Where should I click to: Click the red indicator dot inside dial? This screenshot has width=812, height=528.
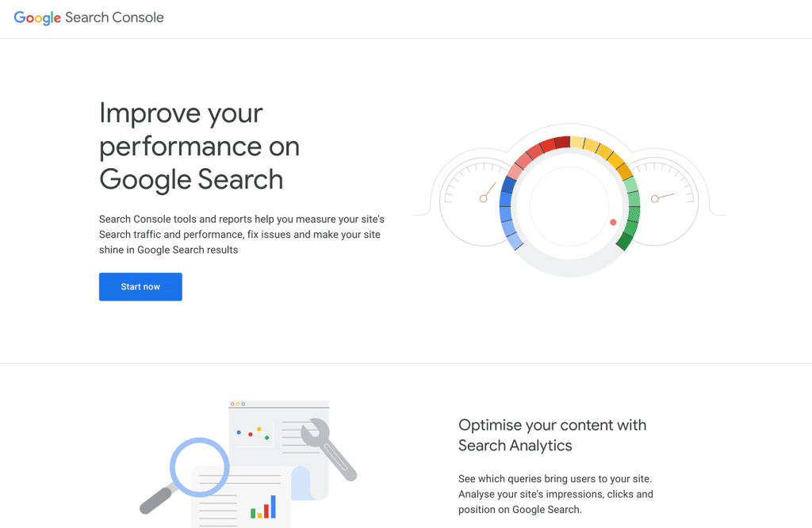pos(613,222)
